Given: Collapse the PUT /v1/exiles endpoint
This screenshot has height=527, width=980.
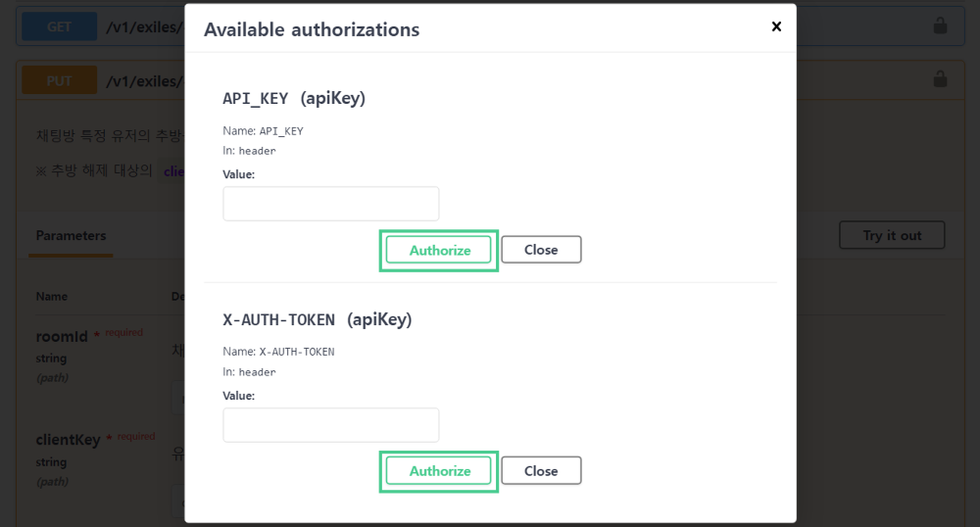Looking at the screenshot, I should [x=144, y=80].
